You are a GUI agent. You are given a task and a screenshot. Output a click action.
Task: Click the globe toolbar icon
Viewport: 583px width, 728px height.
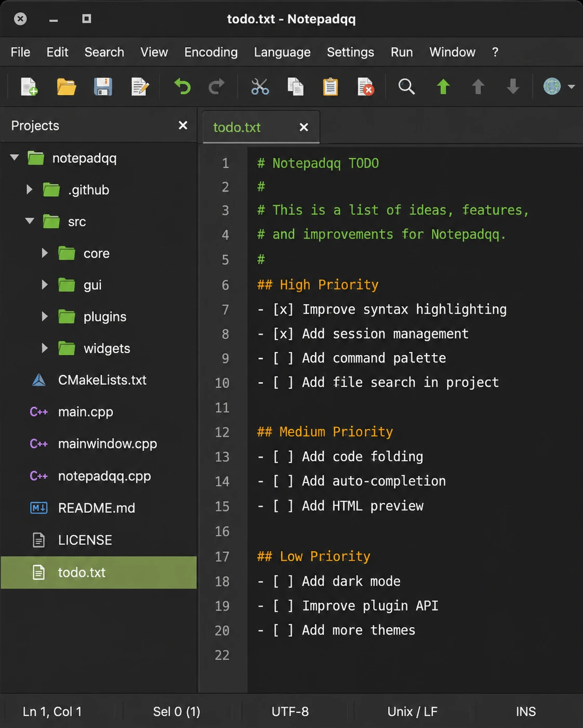[552, 86]
